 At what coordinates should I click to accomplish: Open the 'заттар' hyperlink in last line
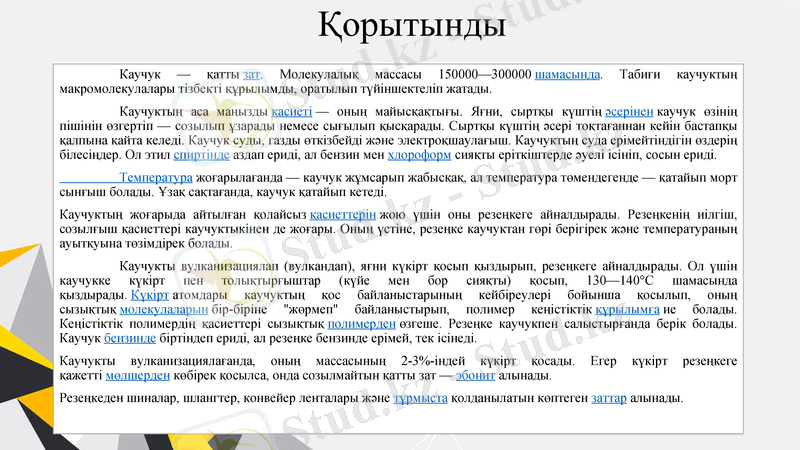(609, 398)
